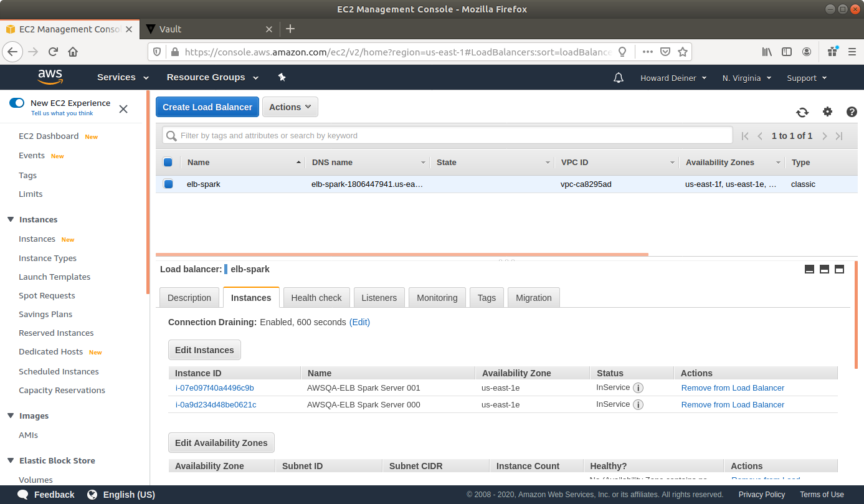864x504 pixels.
Task: Open the Feedback link in footer
Action: click(46, 495)
